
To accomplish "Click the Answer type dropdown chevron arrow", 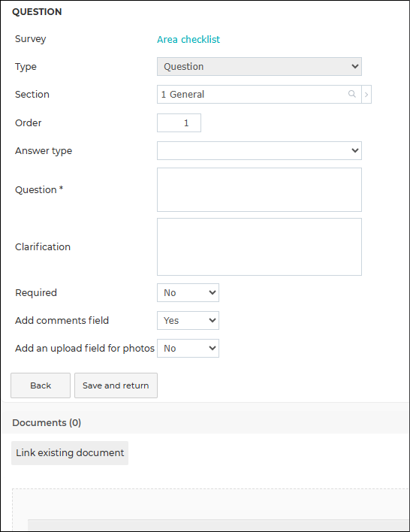I will pos(354,150).
